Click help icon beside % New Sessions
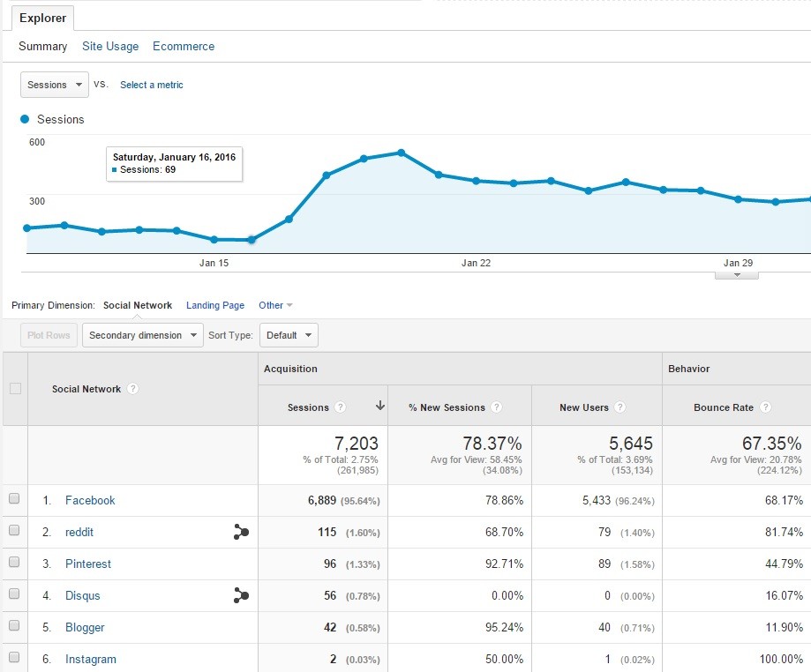Image resolution: width=811 pixels, height=672 pixels. (x=497, y=407)
